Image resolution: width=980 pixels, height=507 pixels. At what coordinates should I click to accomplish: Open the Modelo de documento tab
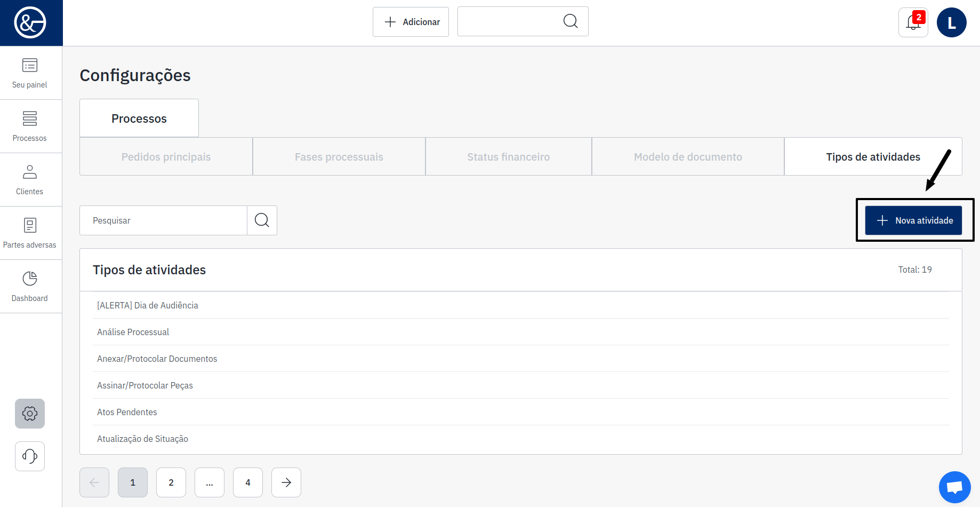(x=688, y=157)
